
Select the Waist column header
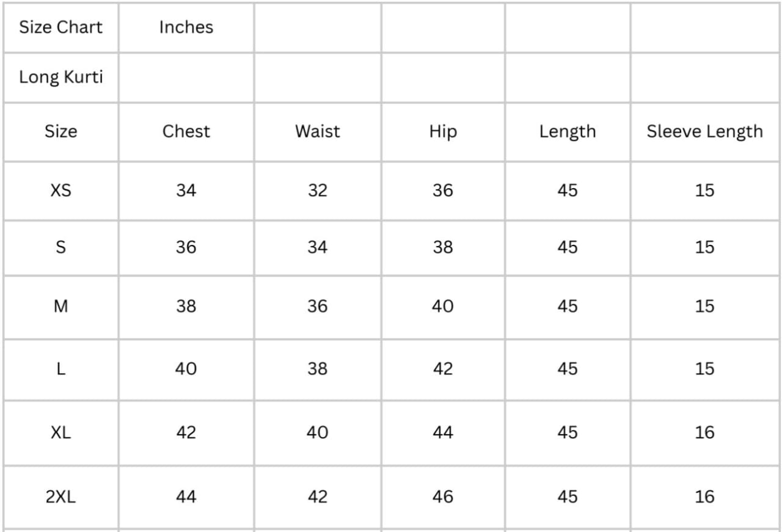pos(318,131)
